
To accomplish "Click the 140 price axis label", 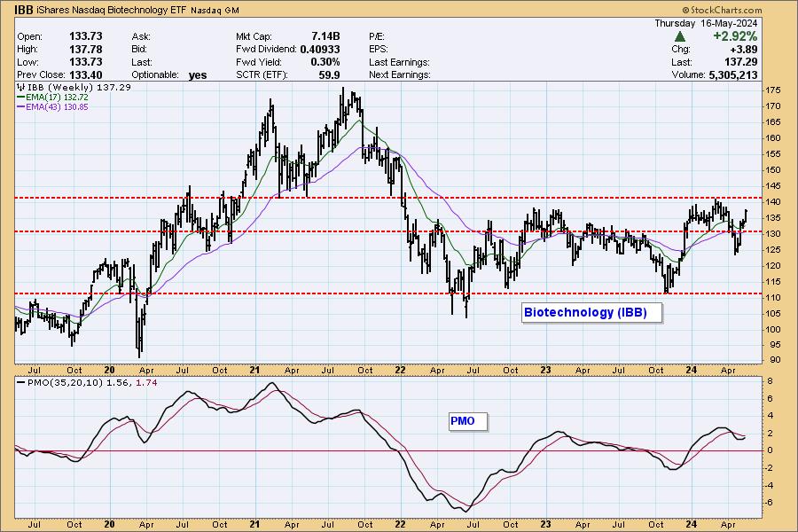I will tap(773, 202).
